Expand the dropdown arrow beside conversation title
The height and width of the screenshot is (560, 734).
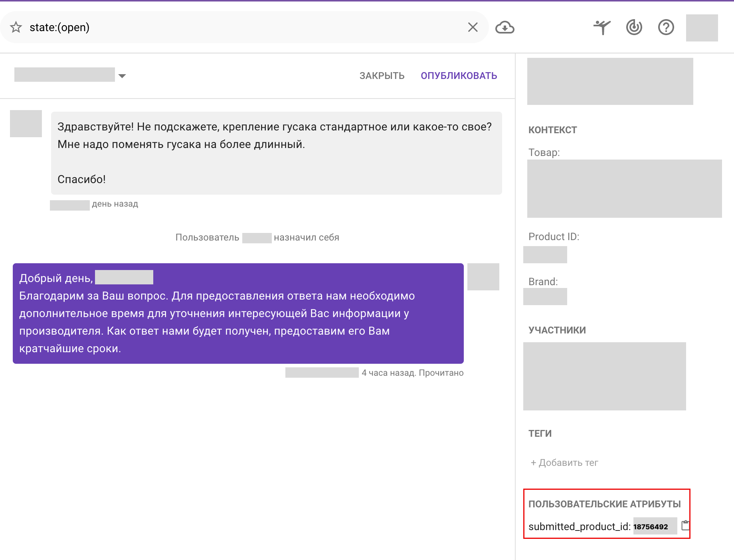[122, 76]
